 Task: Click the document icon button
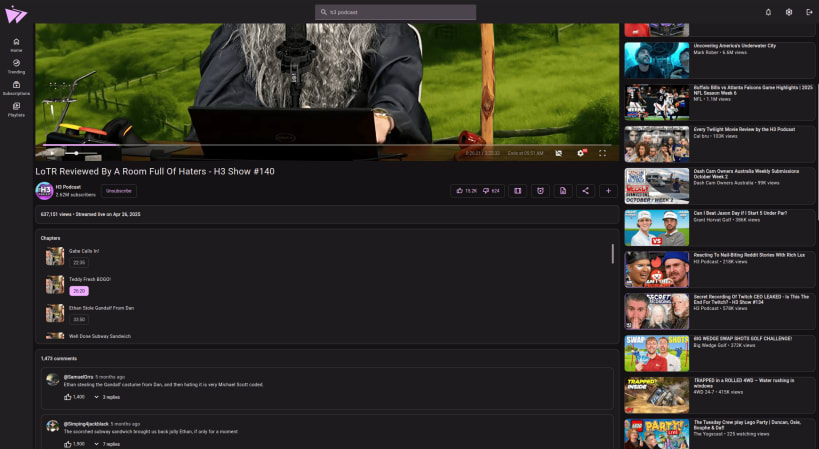point(563,191)
